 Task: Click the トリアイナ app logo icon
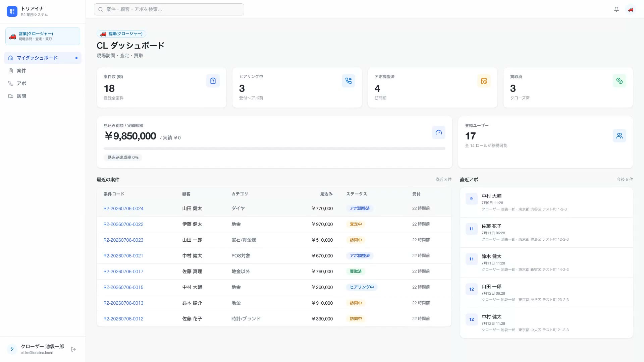coord(12,11)
